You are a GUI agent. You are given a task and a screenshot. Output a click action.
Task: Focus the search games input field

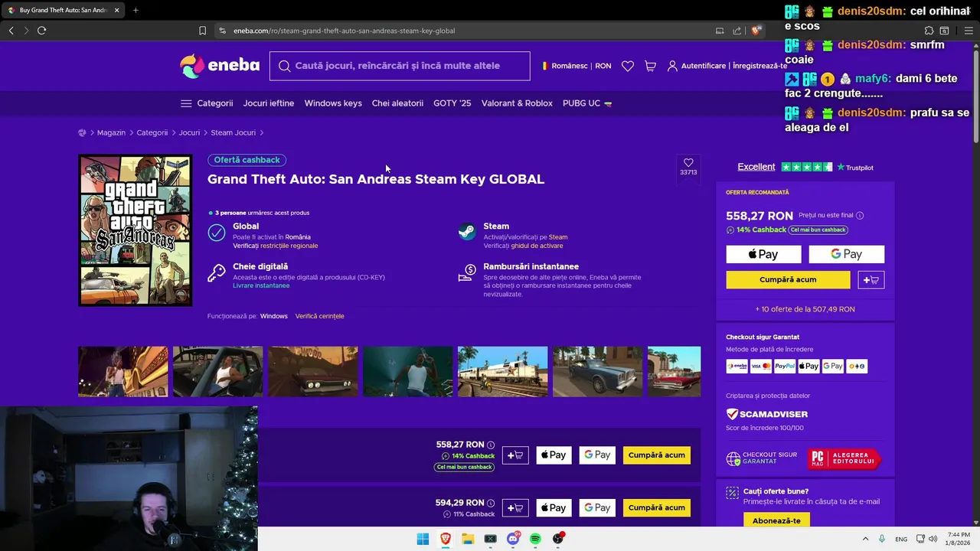[x=400, y=66]
